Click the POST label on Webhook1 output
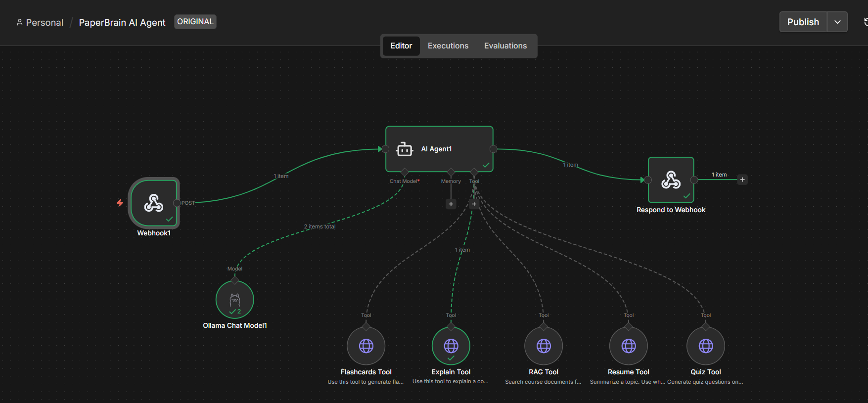868x403 pixels. coord(188,203)
